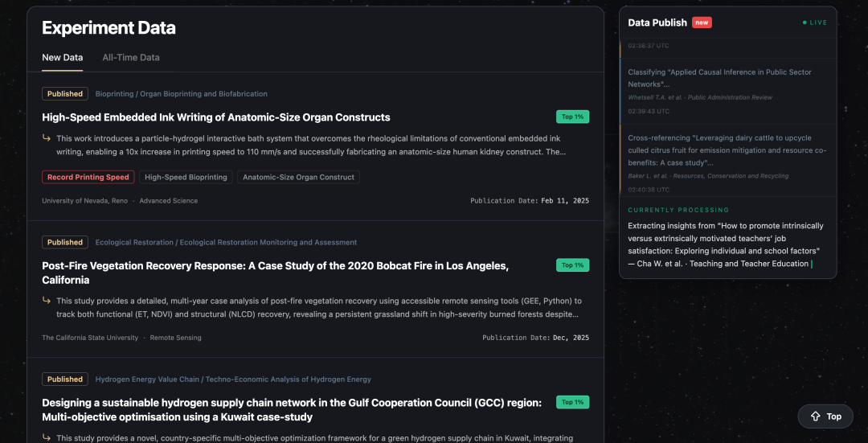Click the Anatomic-Size Organ Construct tag
Viewport: 868px width, 443px height.
pyautogui.click(x=298, y=177)
